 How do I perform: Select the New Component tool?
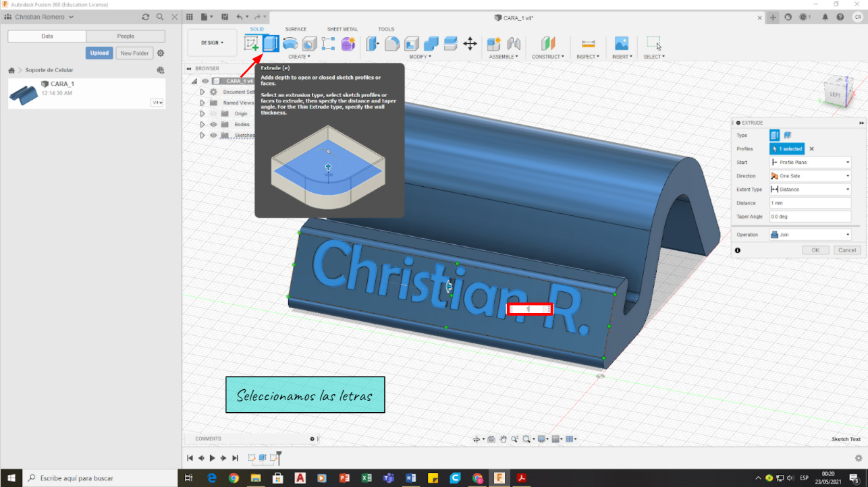tap(494, 44)
